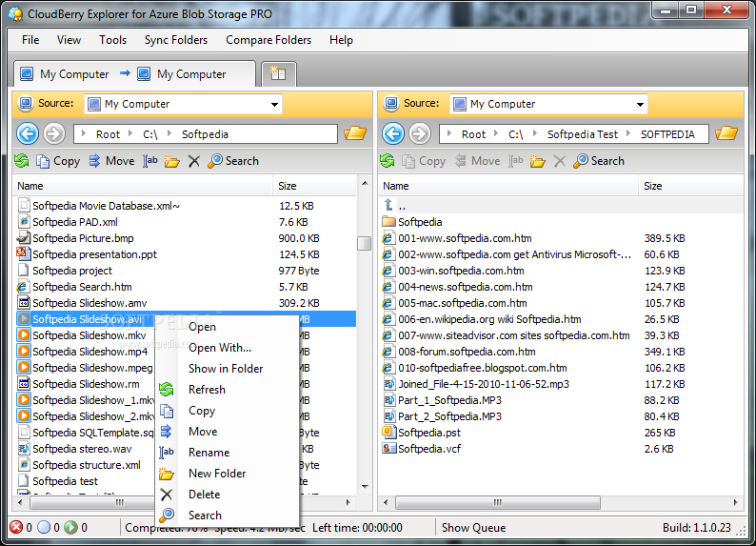The width and height of the screenshot is (756, 546).
Task: Click the parent directory up-arrow icon
Action: pos(388,205)
